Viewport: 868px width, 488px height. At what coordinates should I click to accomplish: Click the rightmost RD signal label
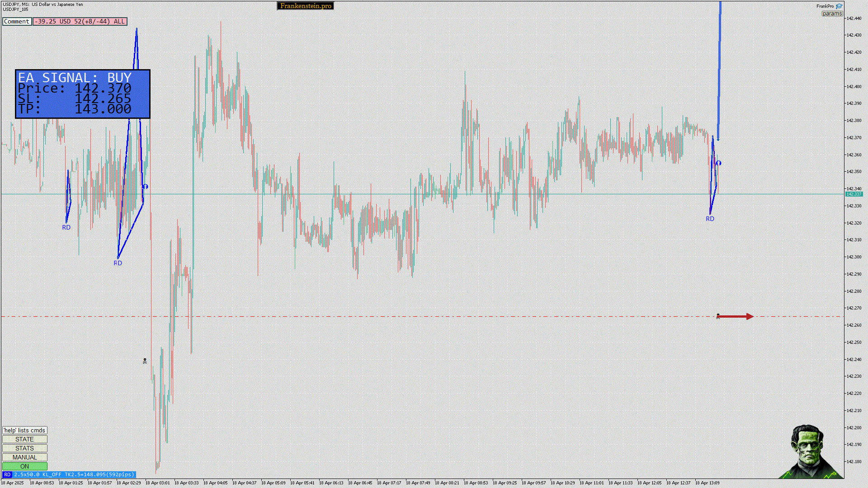pos(710,219)
